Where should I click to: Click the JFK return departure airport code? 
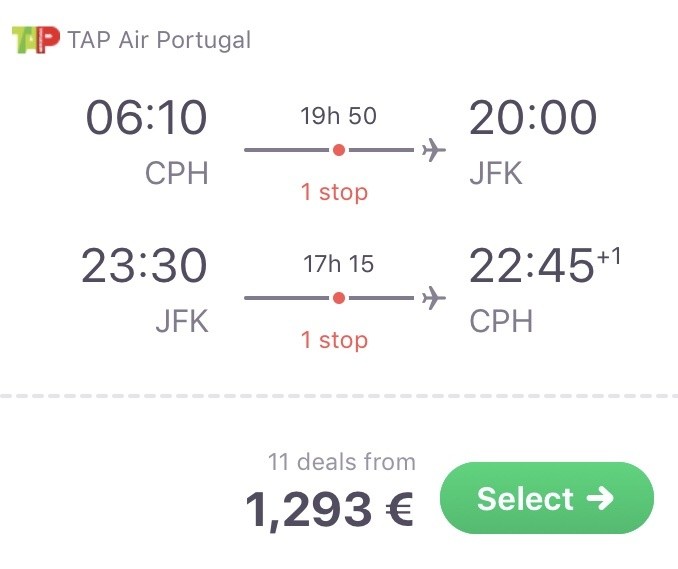click(x=182, y=321)
